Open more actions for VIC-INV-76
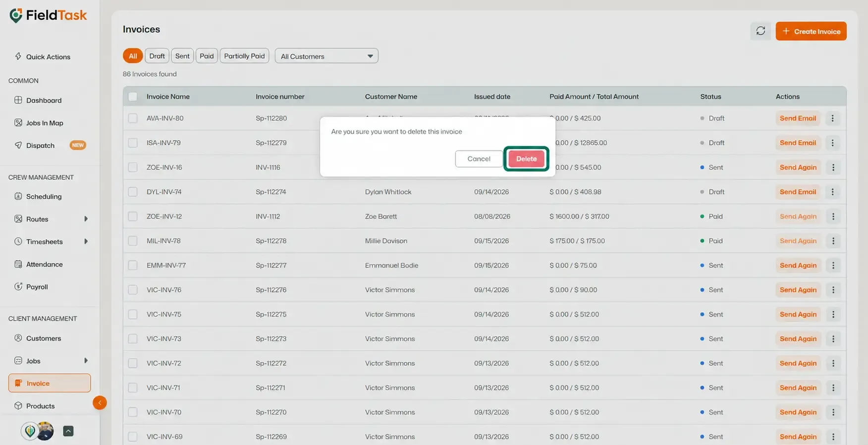This screenshot has width=868, height=445. point(833,290)
